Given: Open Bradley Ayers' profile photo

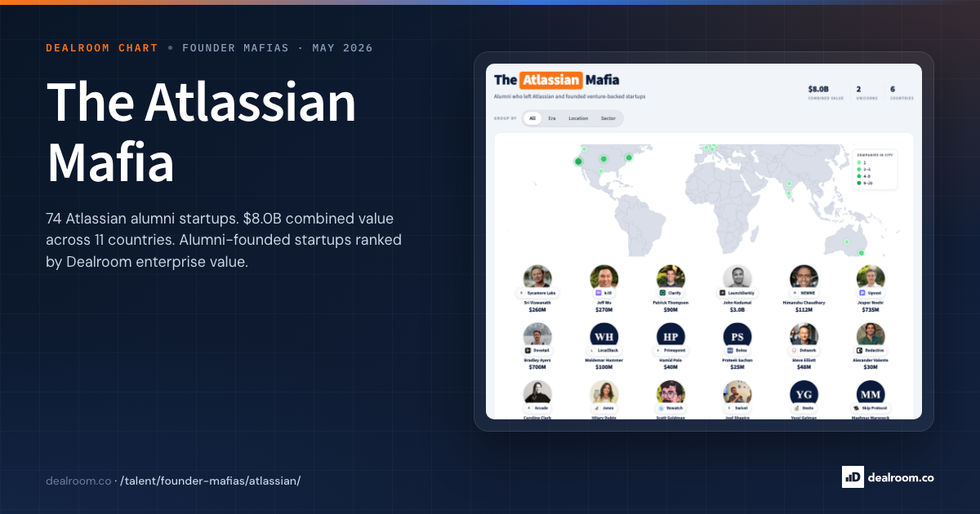Looking at the screenshot, I should click(x=537, y=335).
